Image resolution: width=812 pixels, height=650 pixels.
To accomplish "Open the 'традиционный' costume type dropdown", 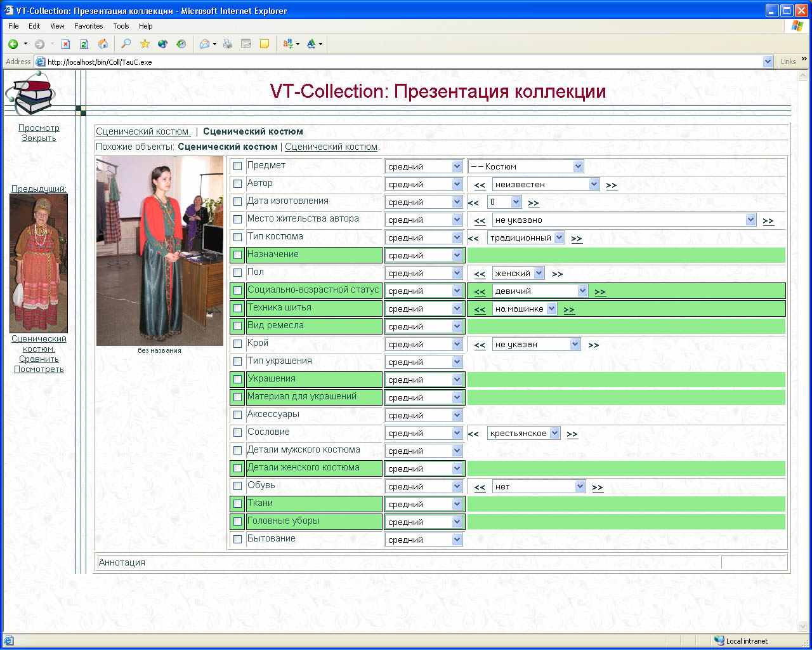I will coord(526,237).
